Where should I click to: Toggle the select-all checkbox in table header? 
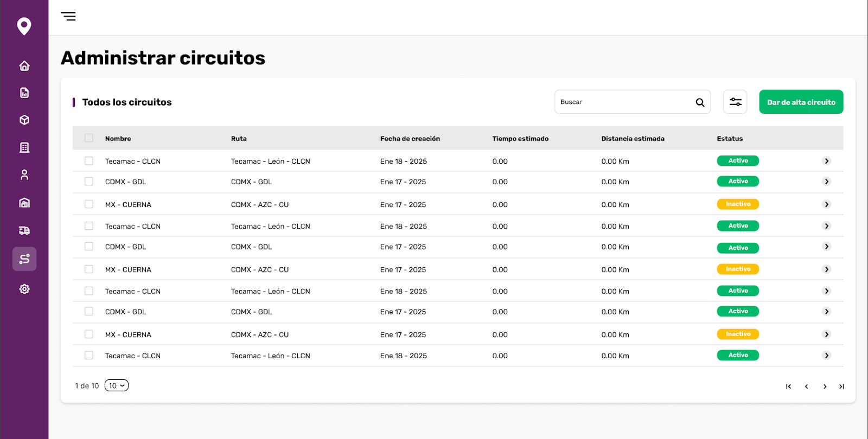(89, 138)
